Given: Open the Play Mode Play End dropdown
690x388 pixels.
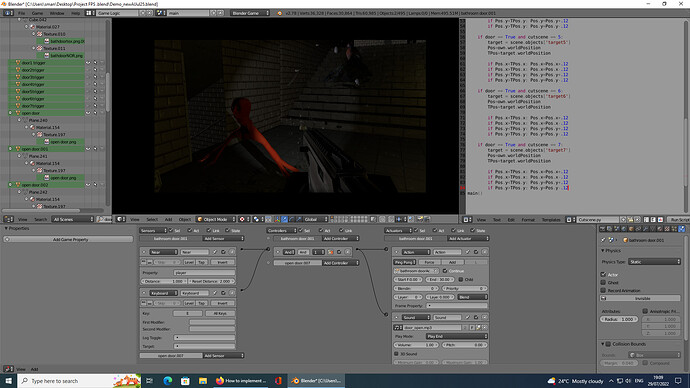Looking at the screenshot, I should point(457,336).
